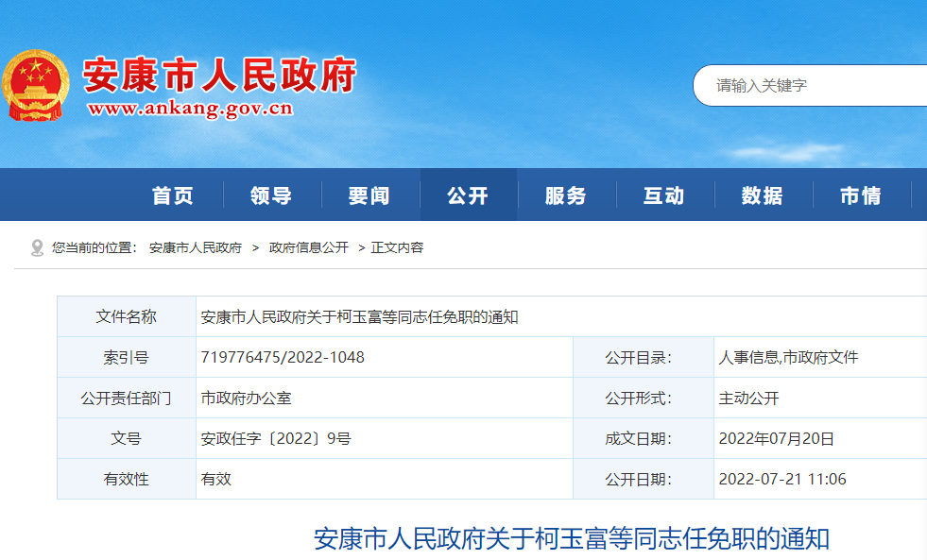Click the 公开形式 label cell
927x560 pixels.
pyautogui.click(x=644, y=399)
